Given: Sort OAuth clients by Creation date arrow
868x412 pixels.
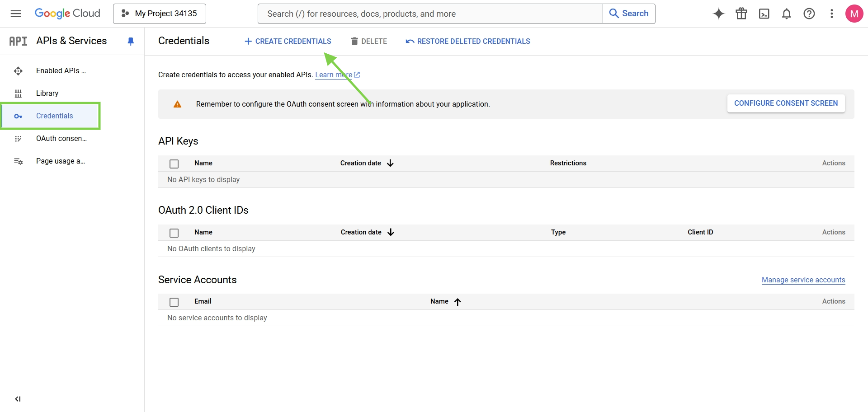Looking at the screenshot, I should [391, 232].
